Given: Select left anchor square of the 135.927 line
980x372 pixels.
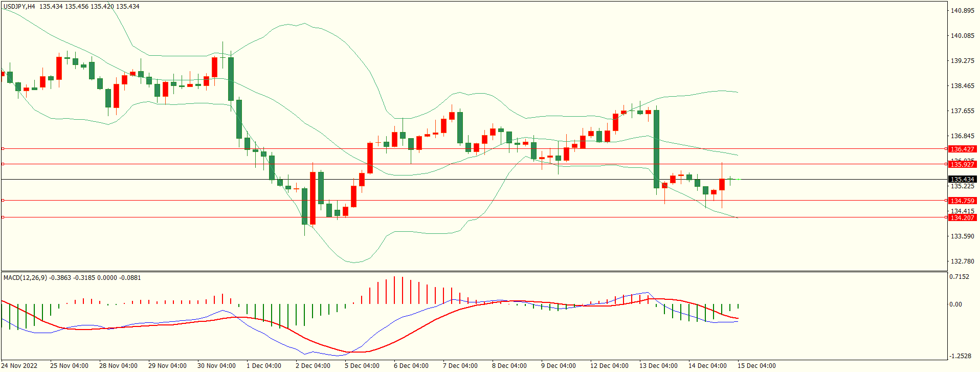Looking at the screenshot, I should 3,164.
